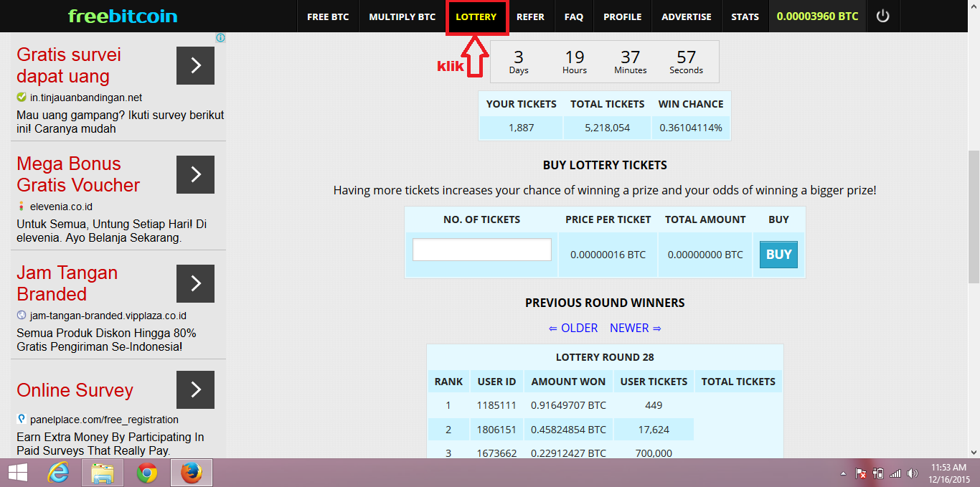
Task: Launch Firefox from the taskbar
Action: 192,473
